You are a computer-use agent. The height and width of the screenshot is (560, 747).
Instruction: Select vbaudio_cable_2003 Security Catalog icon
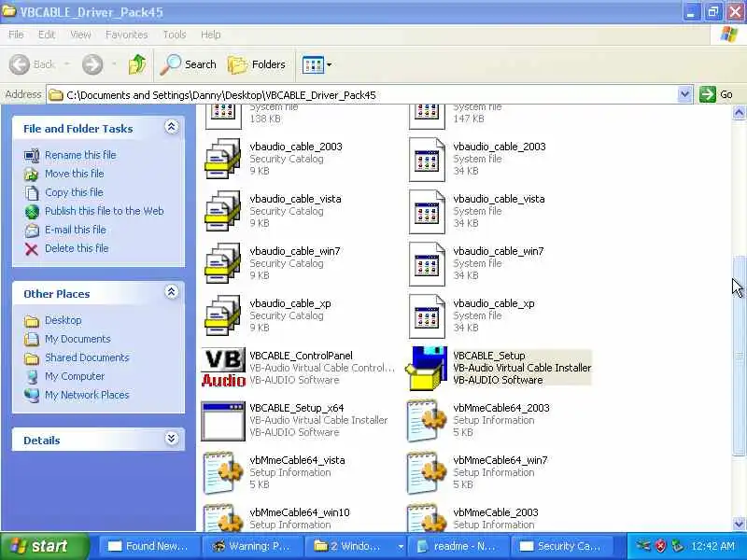point(223,159)
